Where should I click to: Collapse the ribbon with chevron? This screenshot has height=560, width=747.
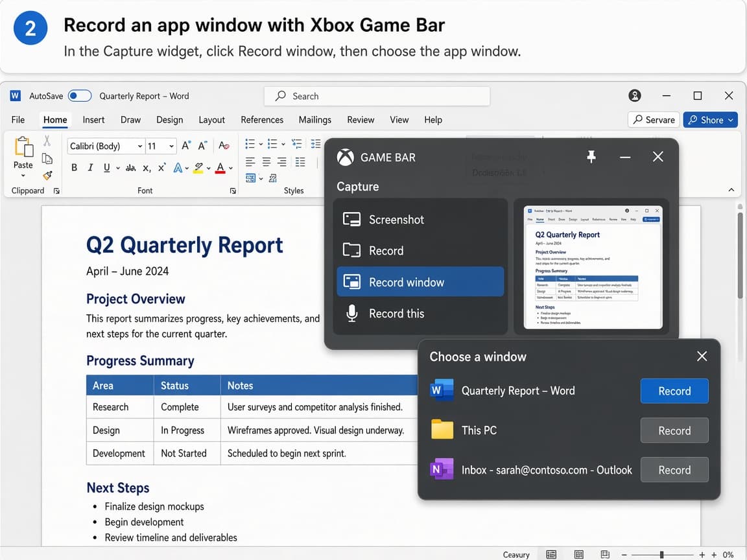pyautogui.click(x=731, y=190)
